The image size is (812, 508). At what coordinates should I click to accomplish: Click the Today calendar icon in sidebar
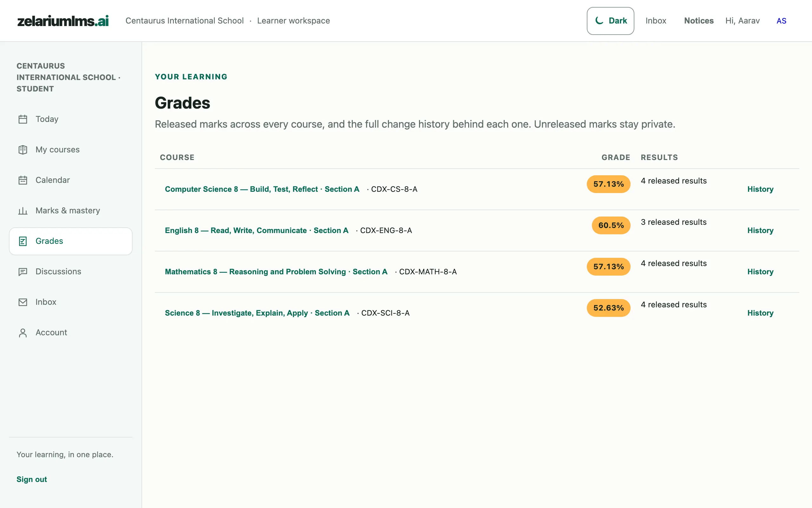pos(23,119)
